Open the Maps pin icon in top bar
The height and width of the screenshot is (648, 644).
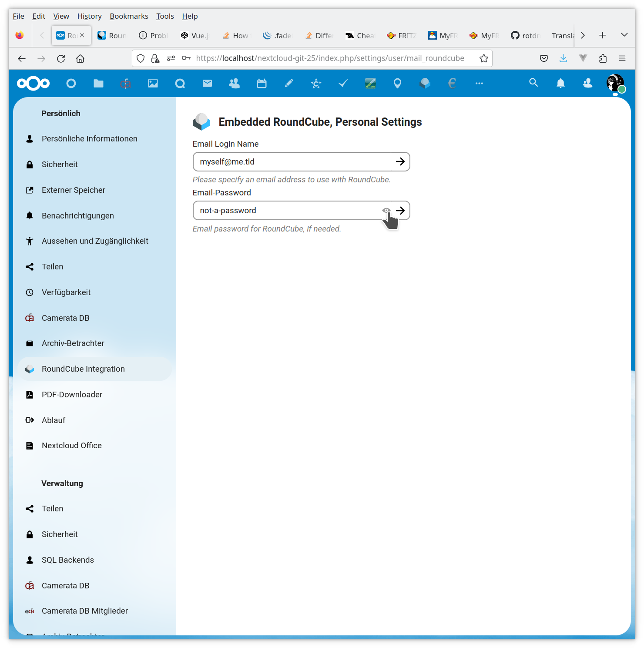tap(397, 83)
